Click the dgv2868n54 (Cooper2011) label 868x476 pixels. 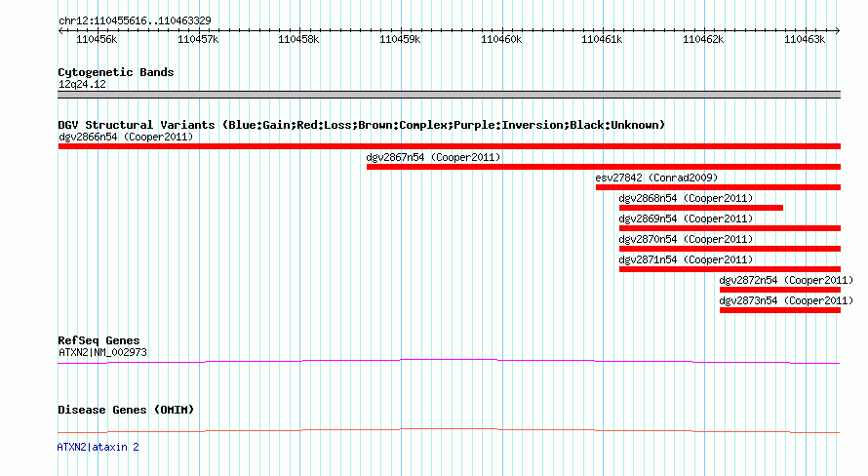(686, 198)
